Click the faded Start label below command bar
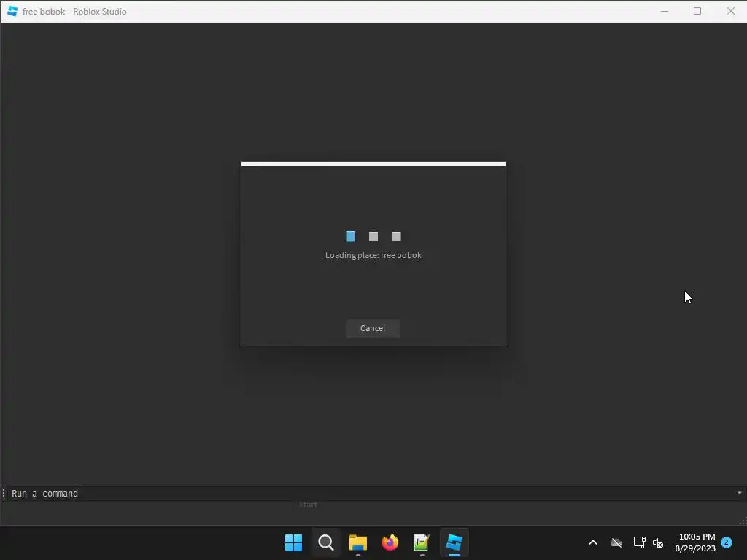 pyautogui.click(x=309, y=505)
